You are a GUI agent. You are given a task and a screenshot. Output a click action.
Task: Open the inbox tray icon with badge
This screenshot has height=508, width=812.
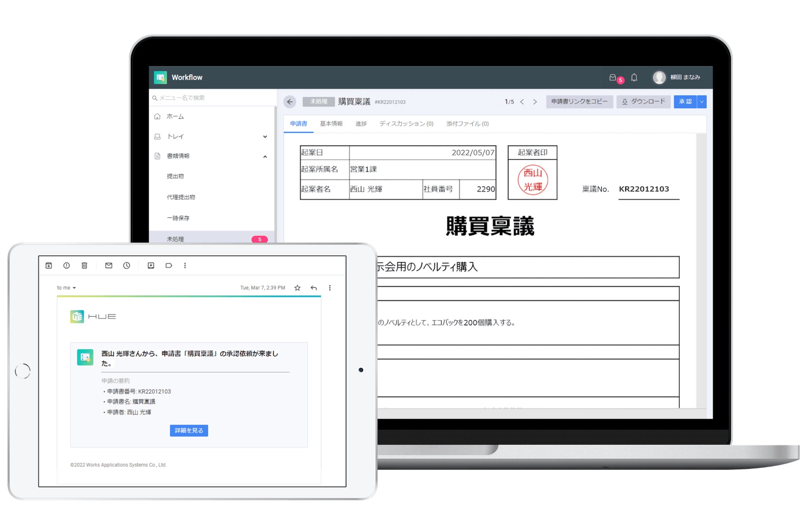pyautogui.click(x=613, y=78)
